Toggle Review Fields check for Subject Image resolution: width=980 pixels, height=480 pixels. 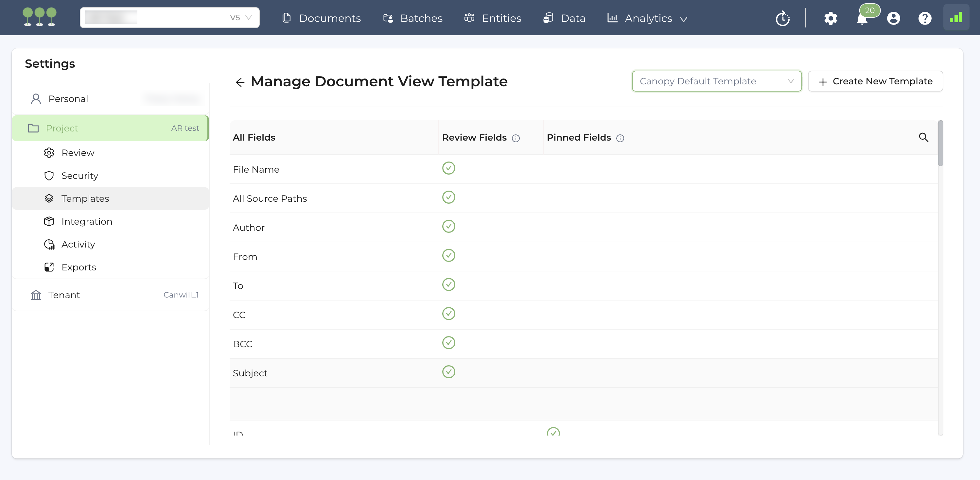coord(448,372)
